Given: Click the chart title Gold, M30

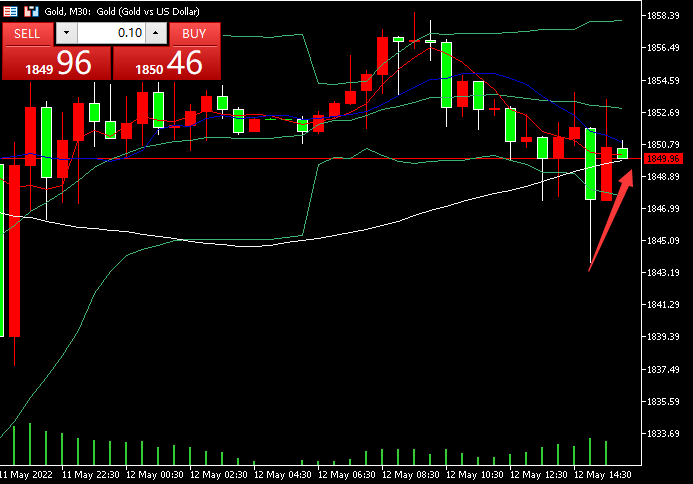Looking at the screenshot, I should click(x=67, y=11).
